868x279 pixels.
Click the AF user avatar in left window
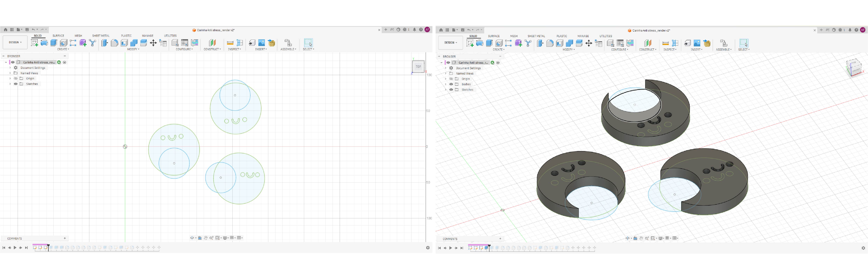(x=427, y=30)
